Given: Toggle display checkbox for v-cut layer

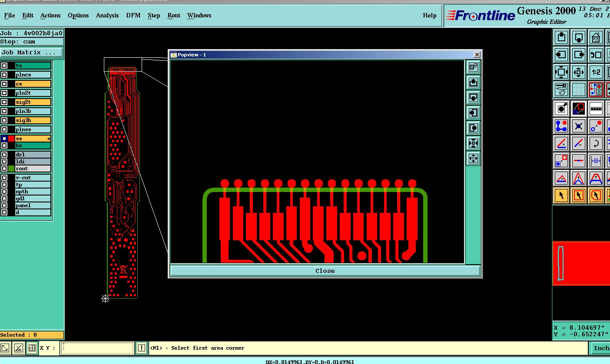Looking at the screenshot, I should point(4,178).
